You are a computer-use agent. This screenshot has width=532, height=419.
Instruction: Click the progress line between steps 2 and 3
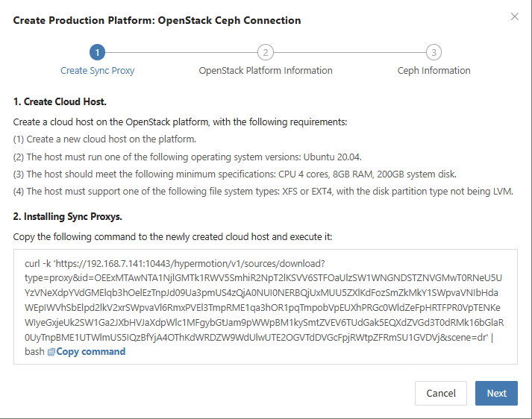pos(349,52)
